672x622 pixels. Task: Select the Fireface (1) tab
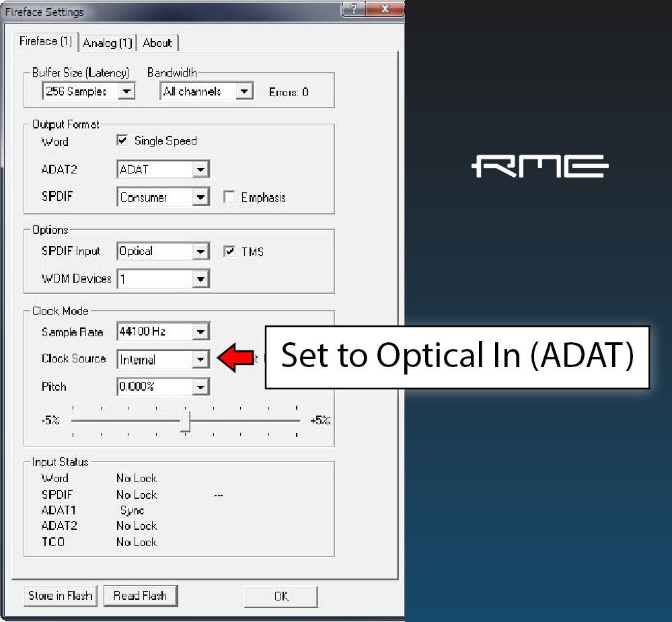[46, 42]
